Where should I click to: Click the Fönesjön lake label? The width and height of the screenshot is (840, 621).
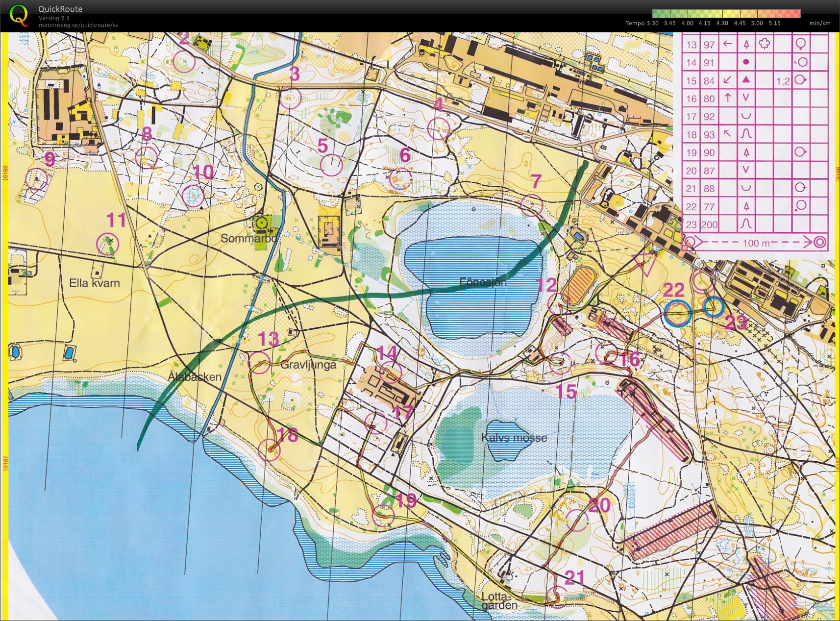[x=483, y=282]
